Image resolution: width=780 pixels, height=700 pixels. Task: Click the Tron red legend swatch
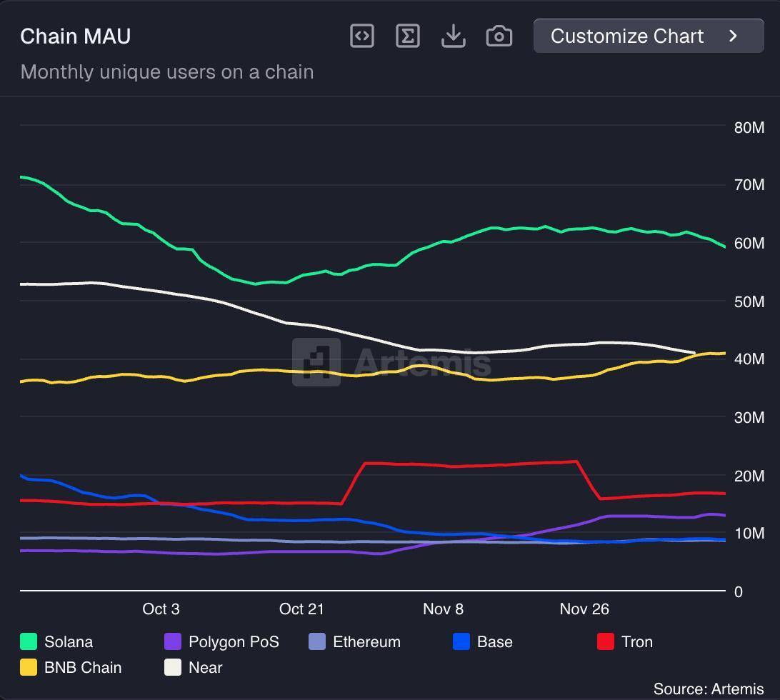(606, 641)
